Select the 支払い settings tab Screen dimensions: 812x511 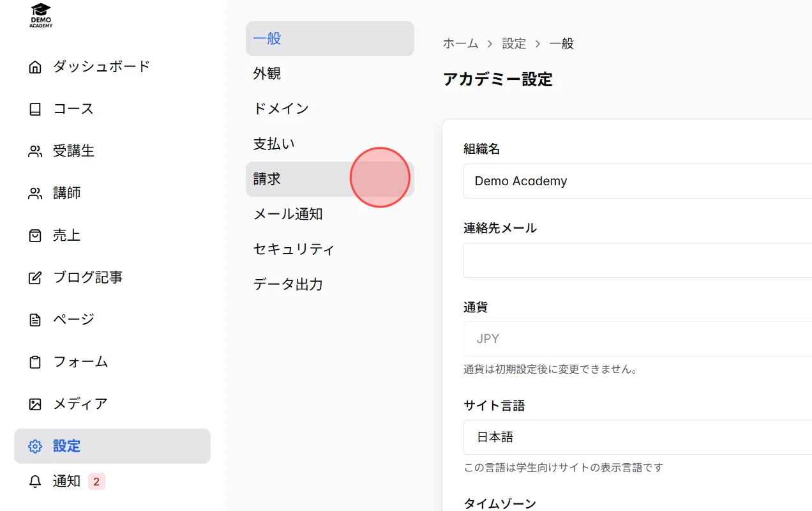pos(330,144)
